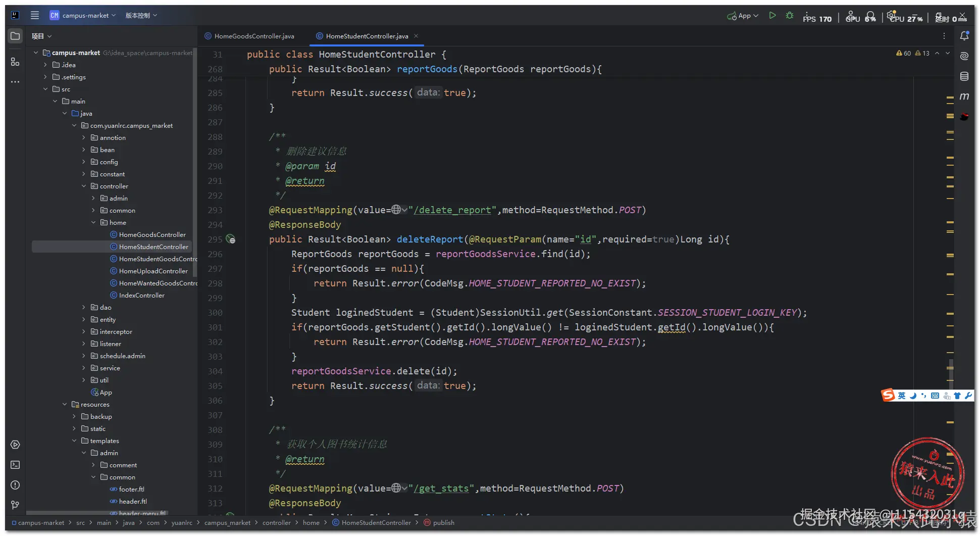Open the App run configuration dropdown
980x536 pixels.
click(x=743, y=16)
